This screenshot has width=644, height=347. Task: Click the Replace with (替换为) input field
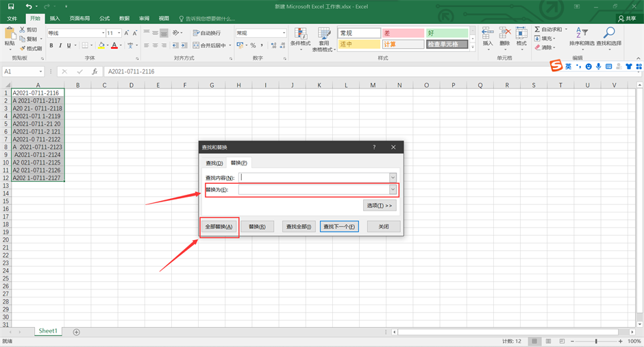pyautogui.click(x=313, y=190)
